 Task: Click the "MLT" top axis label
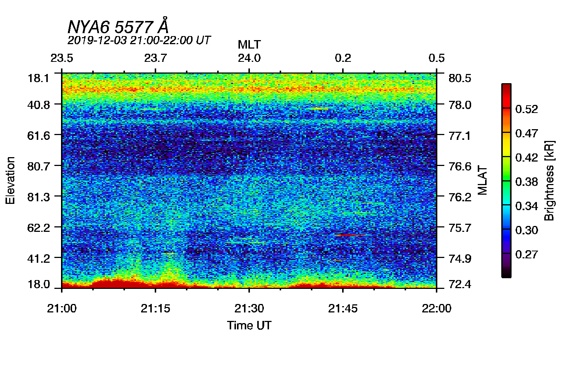tap(249, 45)
